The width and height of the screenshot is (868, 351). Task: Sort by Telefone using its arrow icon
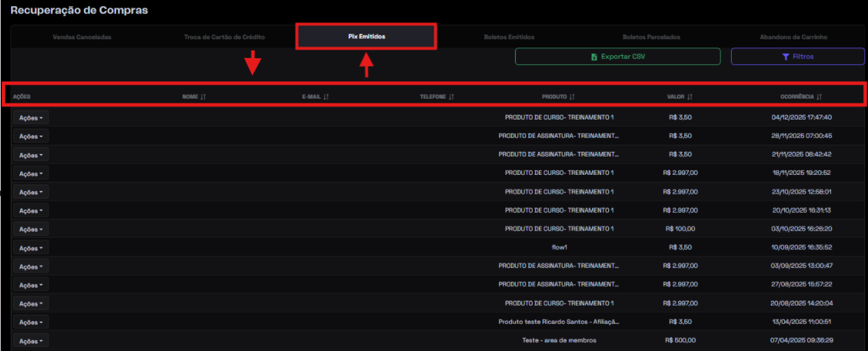point(451,96)
